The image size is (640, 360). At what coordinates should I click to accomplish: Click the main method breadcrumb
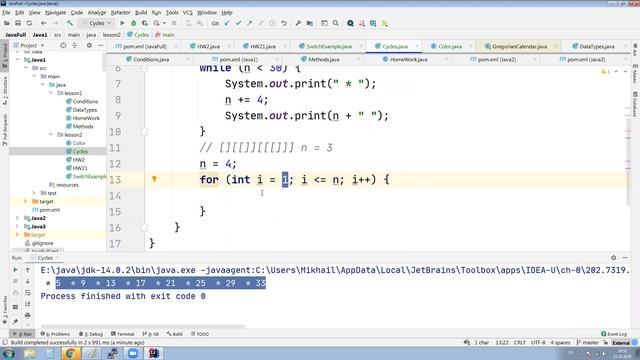pyautogui.click(x=165, y=35)
